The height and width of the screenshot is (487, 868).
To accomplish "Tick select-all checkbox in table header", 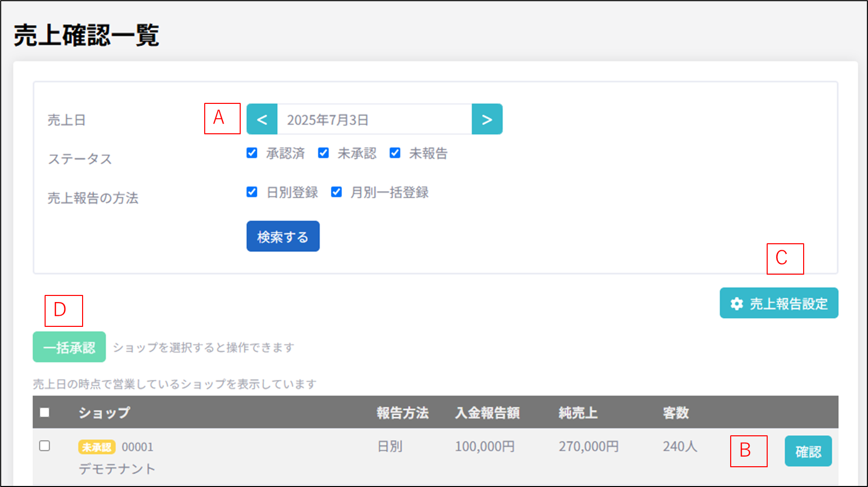I will click(45, 413).
